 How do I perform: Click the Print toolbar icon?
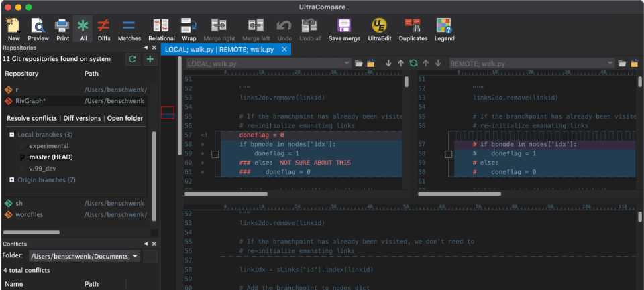62,29
